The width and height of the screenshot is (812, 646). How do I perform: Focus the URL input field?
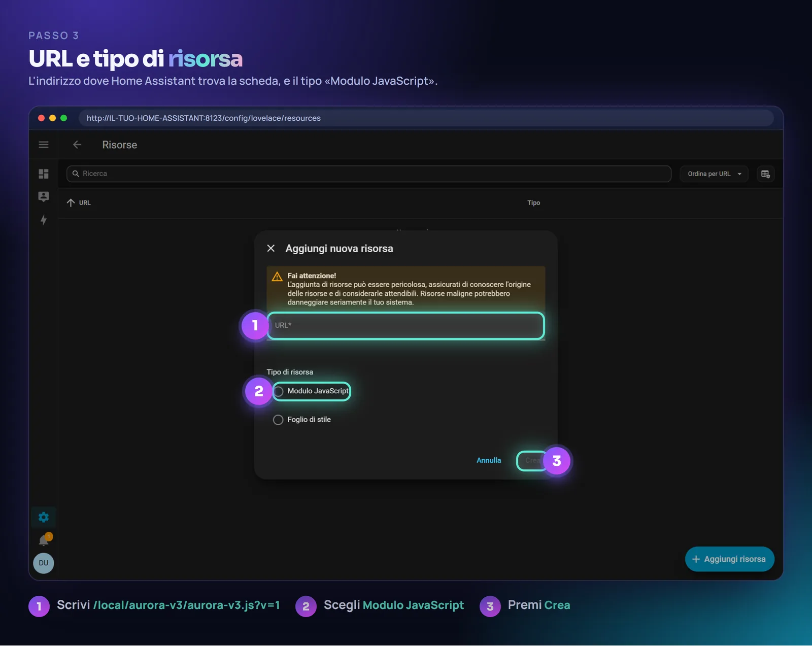click(x=405, y=326)
